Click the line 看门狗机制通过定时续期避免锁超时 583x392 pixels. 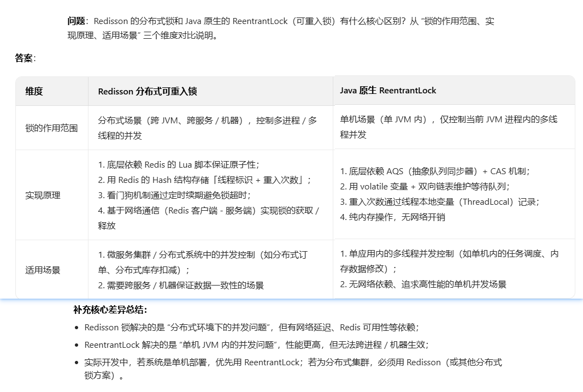(x=174, y=195)
